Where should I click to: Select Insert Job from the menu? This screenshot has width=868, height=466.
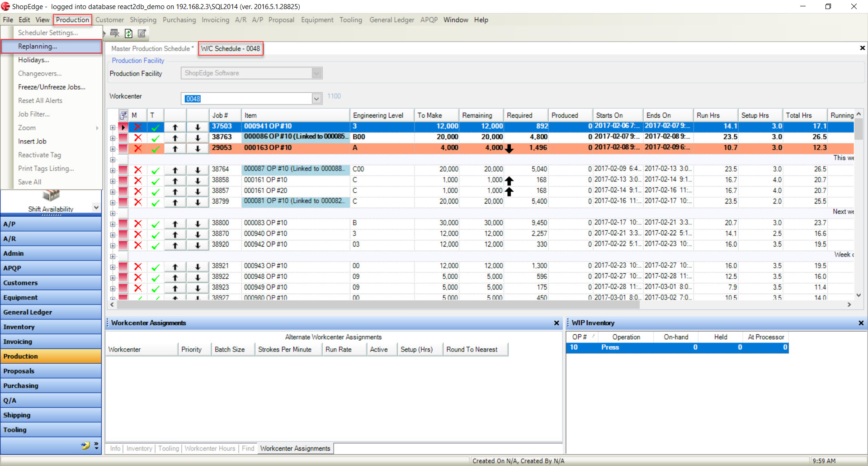[32, 141]
